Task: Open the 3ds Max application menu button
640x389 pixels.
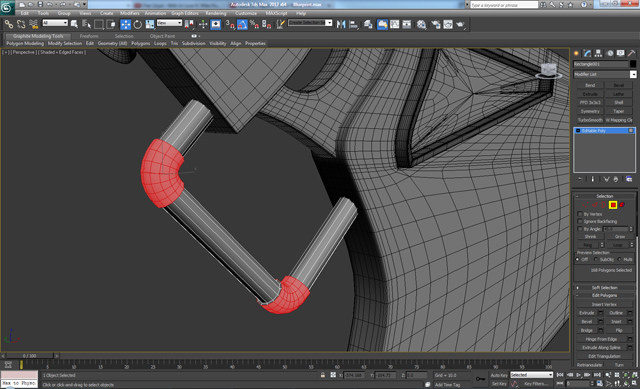Action: click(7, 7)
